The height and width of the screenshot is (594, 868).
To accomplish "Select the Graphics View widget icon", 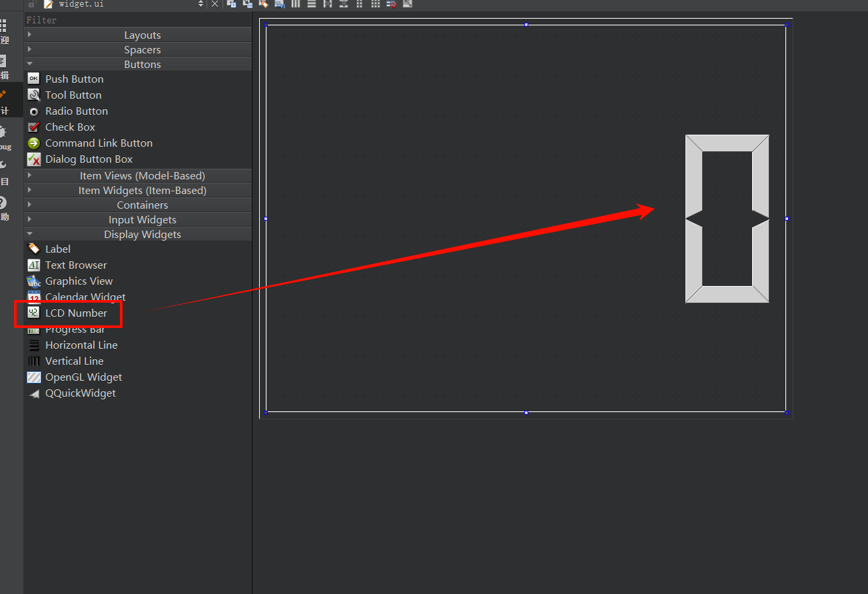I will coord(33,281).
